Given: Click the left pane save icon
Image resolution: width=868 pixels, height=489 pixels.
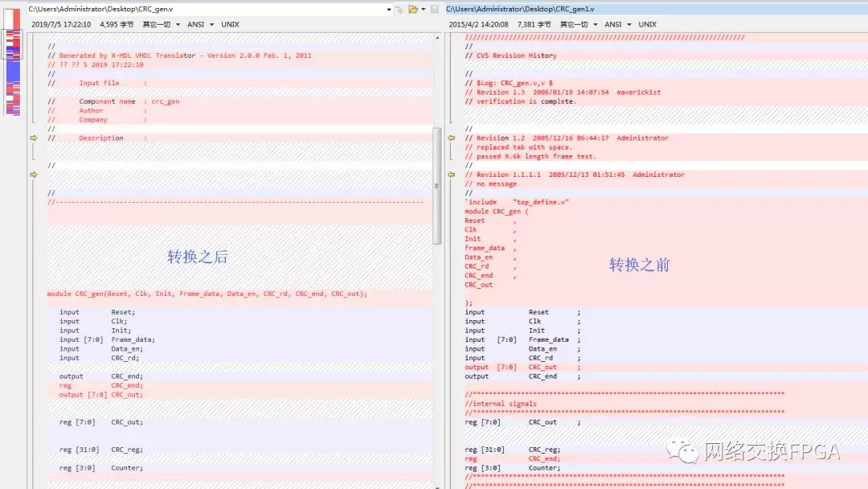Looking at the screenshot, I should coord(435,9).
